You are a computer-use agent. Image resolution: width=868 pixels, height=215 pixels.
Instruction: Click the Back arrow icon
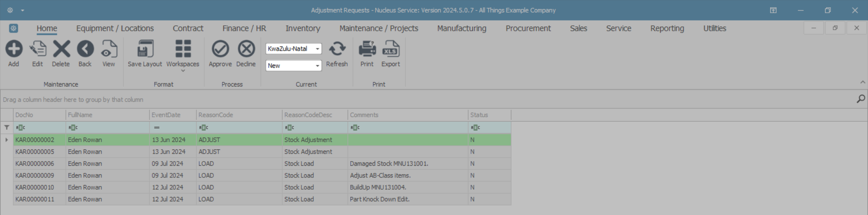[85, 49]
